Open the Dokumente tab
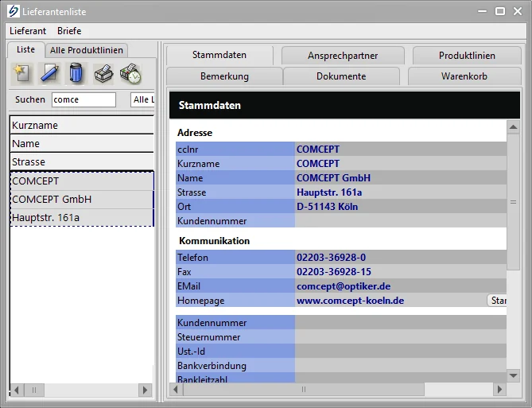The height and width of the screenshot is (408, 532). 341,76
